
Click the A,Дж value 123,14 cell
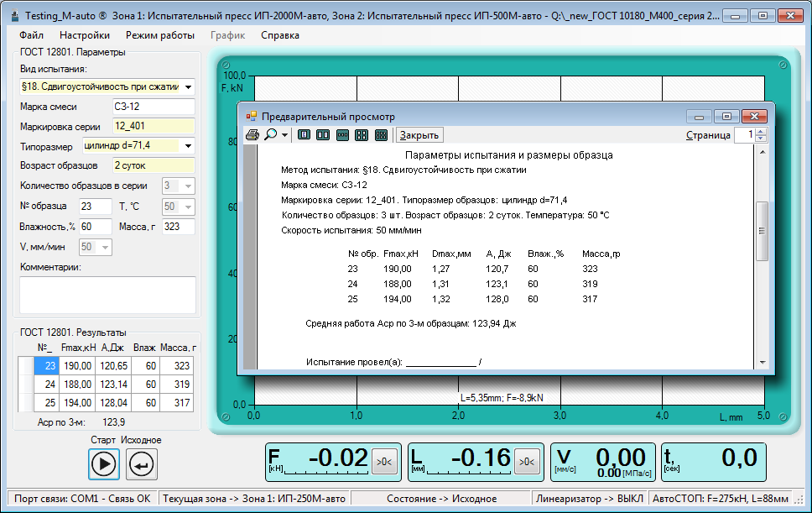point(113,385)
